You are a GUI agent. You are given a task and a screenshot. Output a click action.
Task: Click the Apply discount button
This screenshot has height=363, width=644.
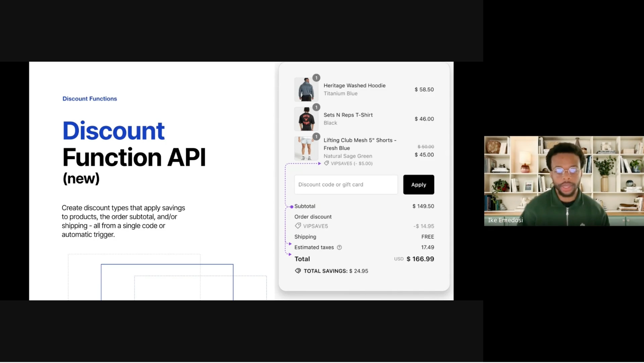click(418, 185)
